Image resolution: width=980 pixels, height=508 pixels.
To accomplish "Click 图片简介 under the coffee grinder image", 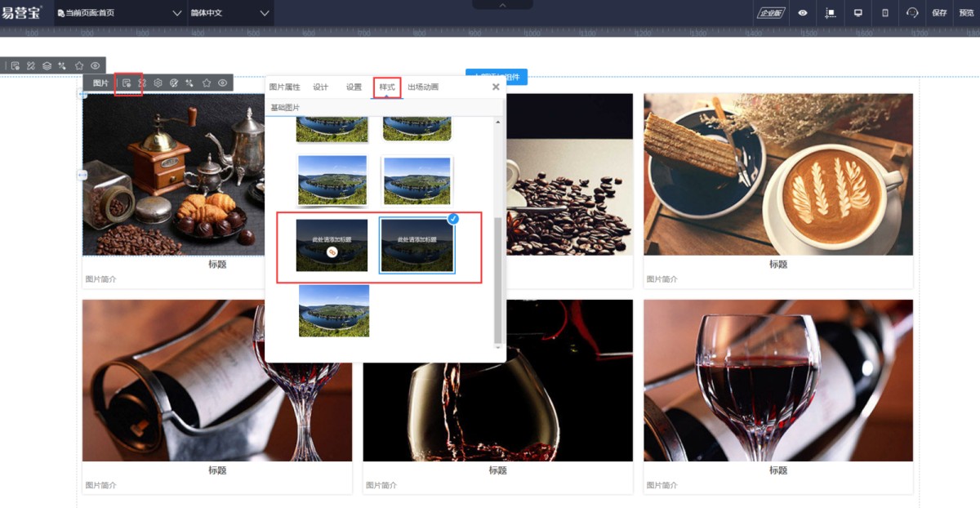I will click(101, 279).
